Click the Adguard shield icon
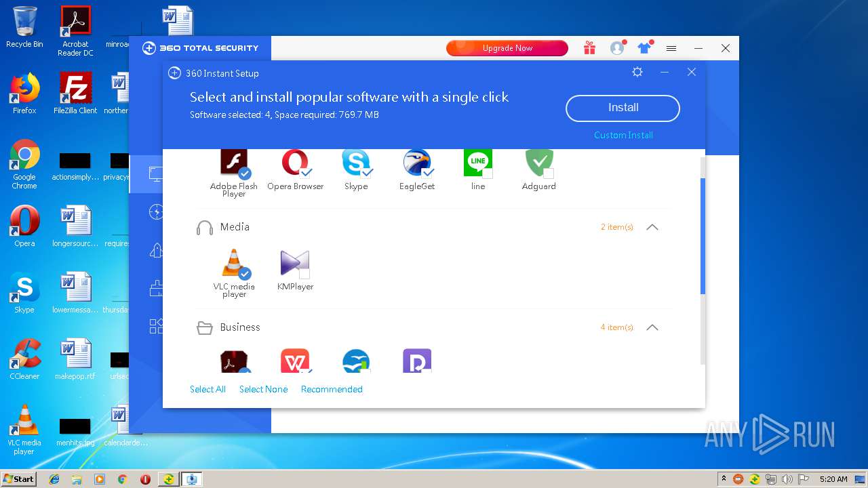868x488 pixels. click(x=539, y=163)
